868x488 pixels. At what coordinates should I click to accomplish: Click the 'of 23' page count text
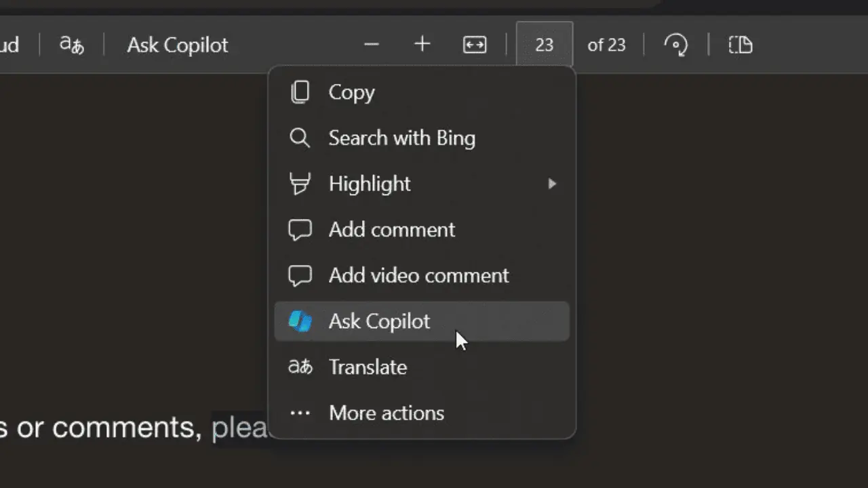606,45
